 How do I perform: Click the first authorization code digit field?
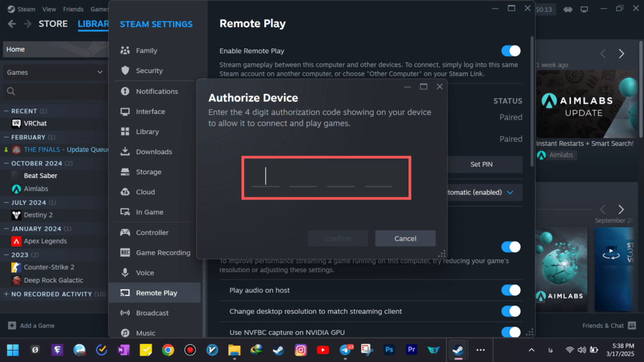click(265, 177)
